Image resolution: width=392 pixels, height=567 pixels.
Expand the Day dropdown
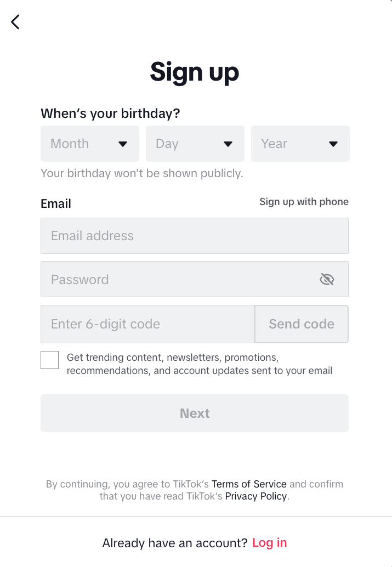pos(228,144)
